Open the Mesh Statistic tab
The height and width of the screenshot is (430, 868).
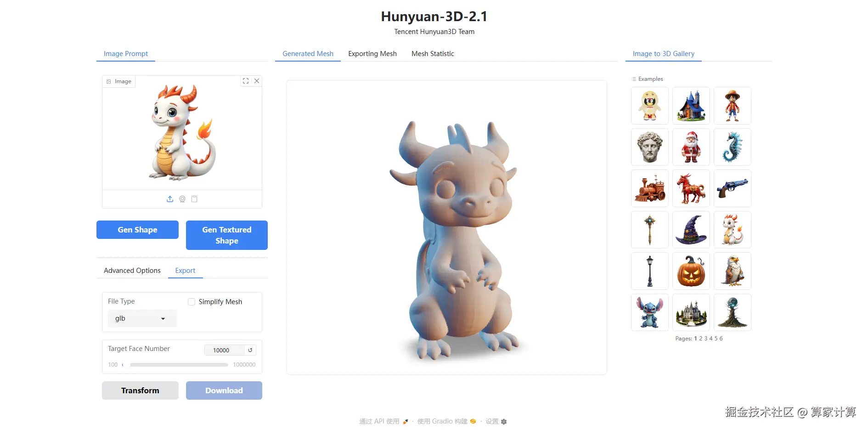coord(433,54)
